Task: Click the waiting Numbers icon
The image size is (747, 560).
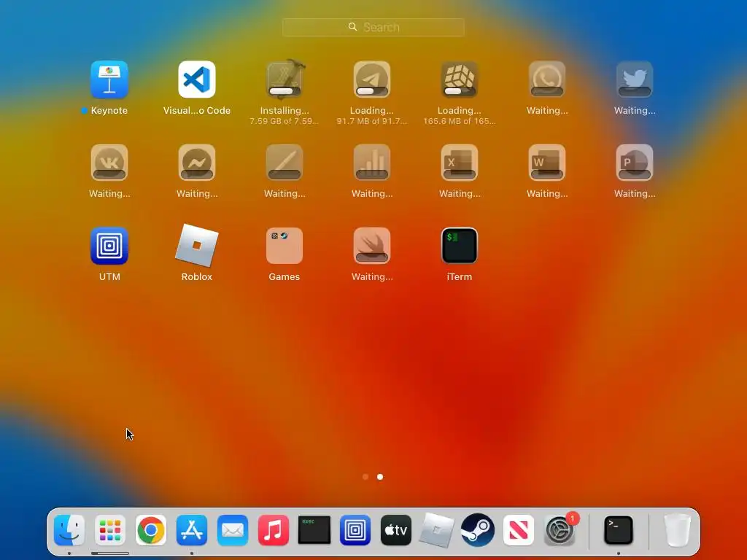Action: [372, 163]
